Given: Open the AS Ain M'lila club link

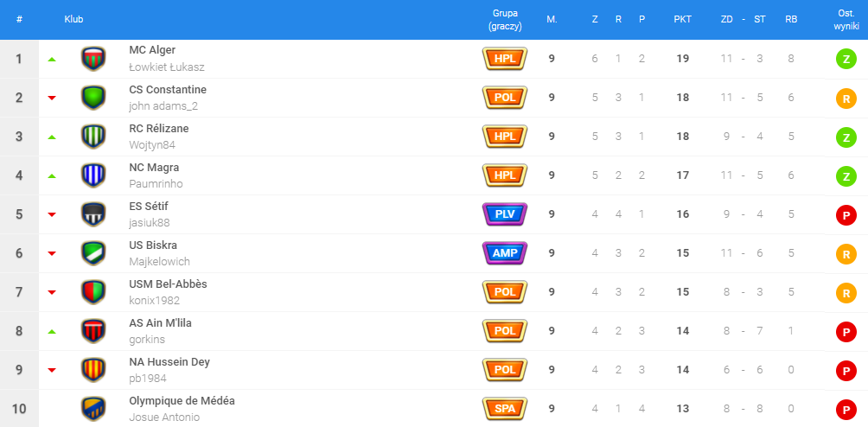Looking at the screenshot, I should [160, 323].
